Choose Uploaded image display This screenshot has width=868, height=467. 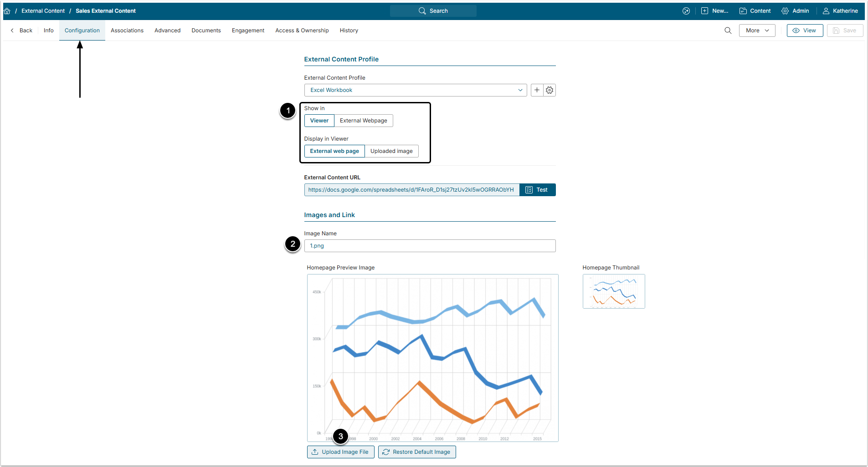[391, 151]
